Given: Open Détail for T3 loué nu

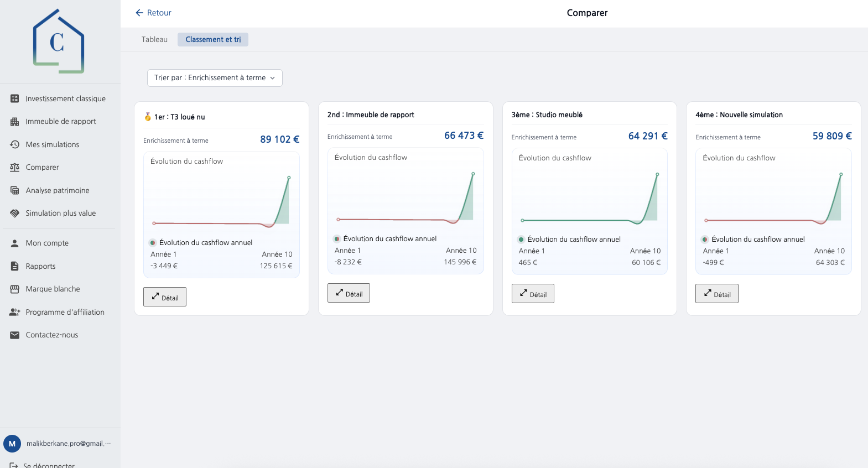Looking at the screenshot, I should click(x=165, y=297).
